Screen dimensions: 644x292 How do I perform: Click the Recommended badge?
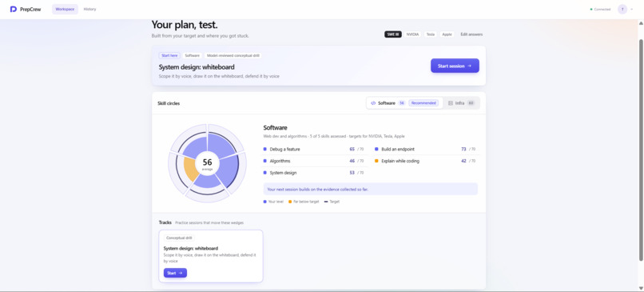pos(423,103)
